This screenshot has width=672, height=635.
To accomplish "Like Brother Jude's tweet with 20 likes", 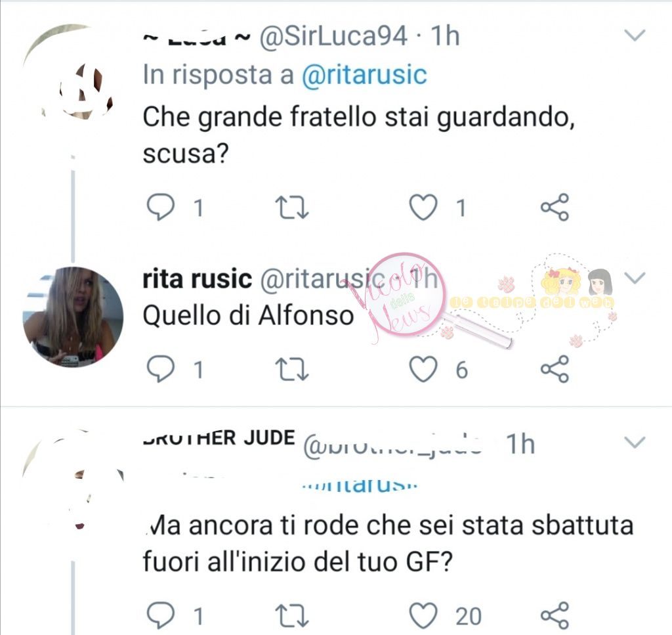I will [x=423, y=616].
